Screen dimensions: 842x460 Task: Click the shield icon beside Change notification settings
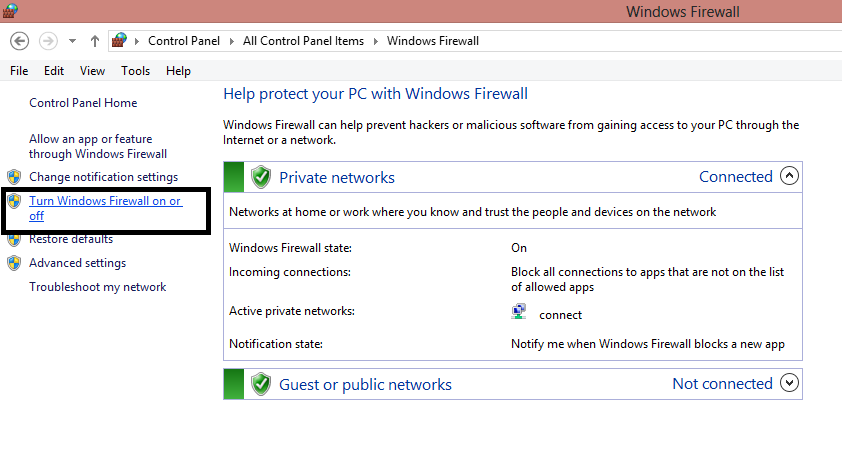14,177
